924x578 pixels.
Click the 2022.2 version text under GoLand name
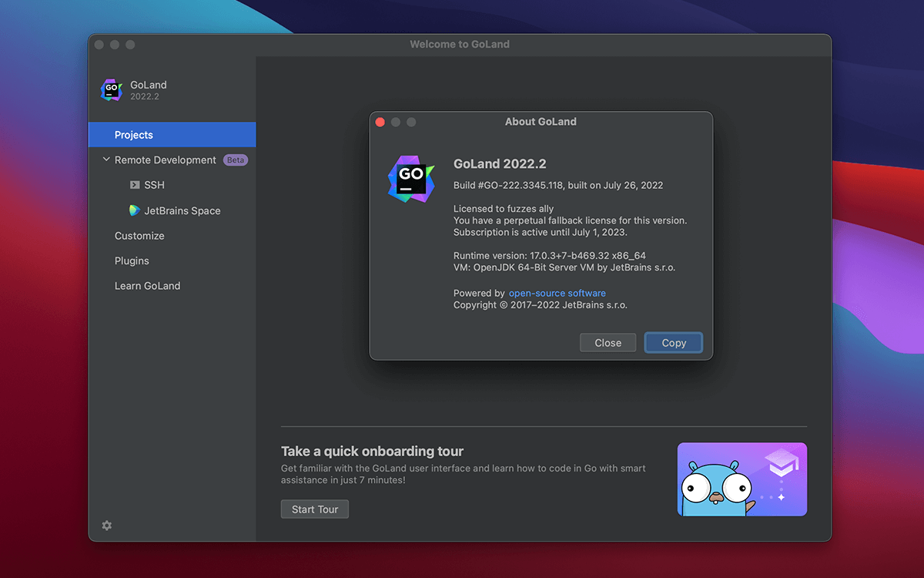tap(145, 97)
